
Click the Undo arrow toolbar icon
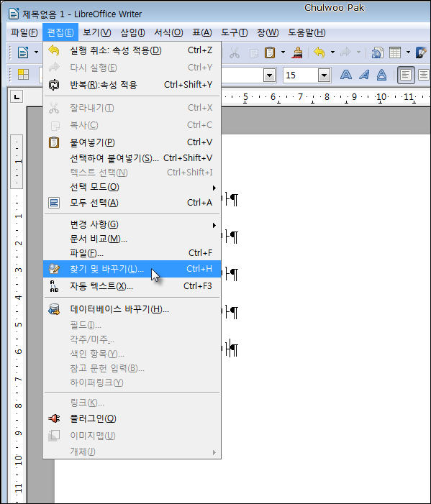pos(319,52)
